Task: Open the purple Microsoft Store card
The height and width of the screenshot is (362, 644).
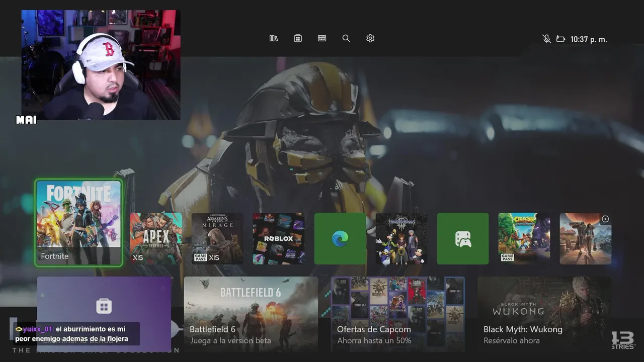Action: point(104,314)
